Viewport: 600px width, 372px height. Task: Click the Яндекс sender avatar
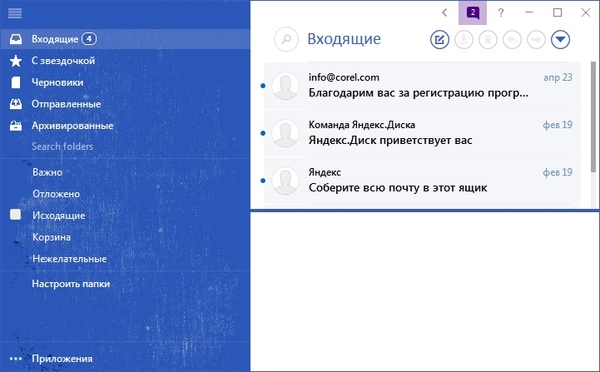285,180
